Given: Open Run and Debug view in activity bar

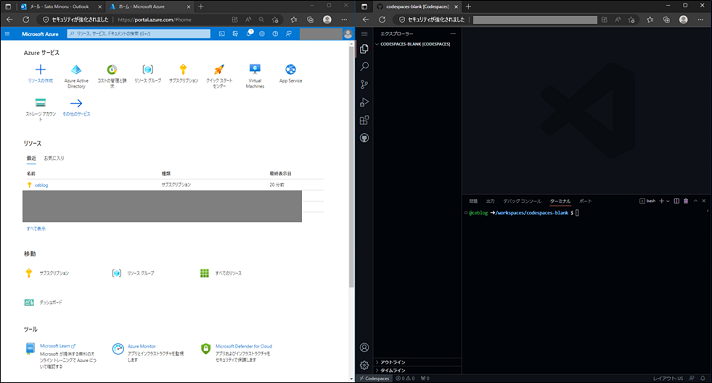Looking at the screenshot, I should coord(364,102).
